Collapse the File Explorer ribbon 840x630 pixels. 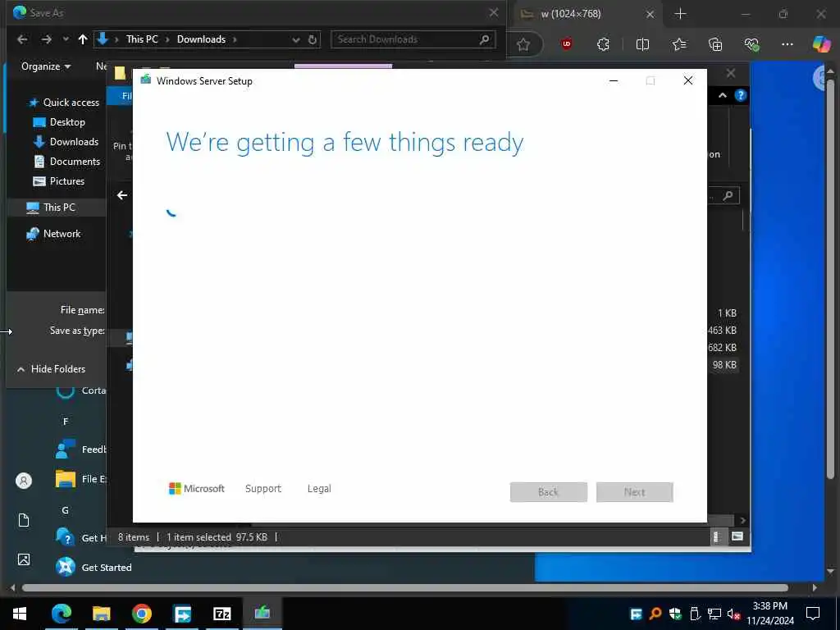(x=723, y=95)
